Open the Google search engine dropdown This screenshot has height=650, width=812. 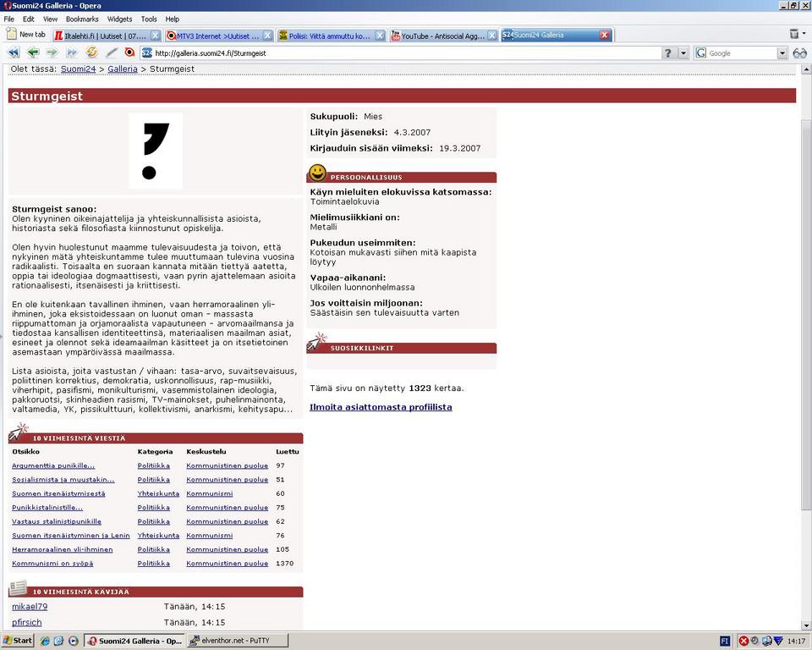(782, 52)
